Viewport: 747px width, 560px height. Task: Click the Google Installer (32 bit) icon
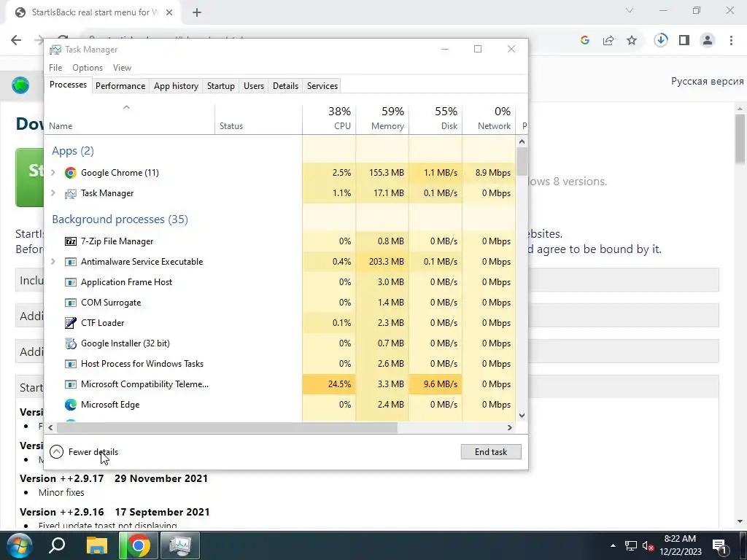coord(71,343)
